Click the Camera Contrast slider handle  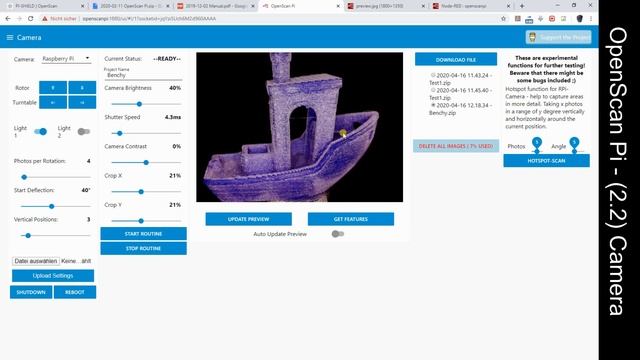pyautogui.click(x=146, y=162)
